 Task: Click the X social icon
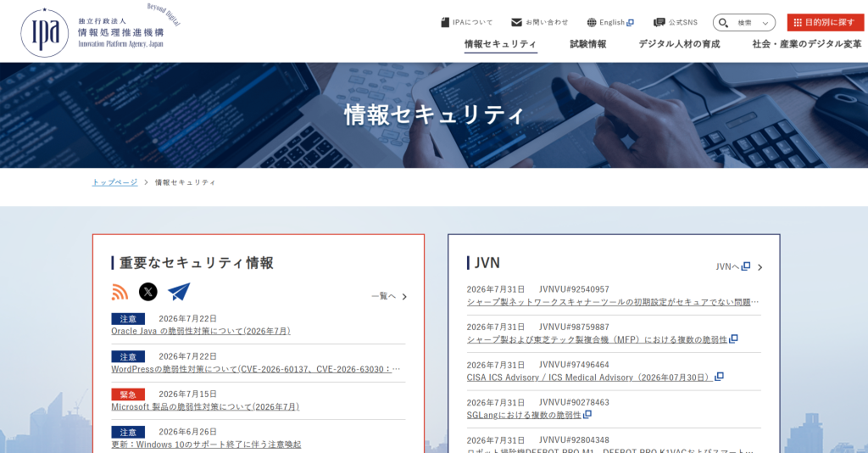tap(147, 291)
